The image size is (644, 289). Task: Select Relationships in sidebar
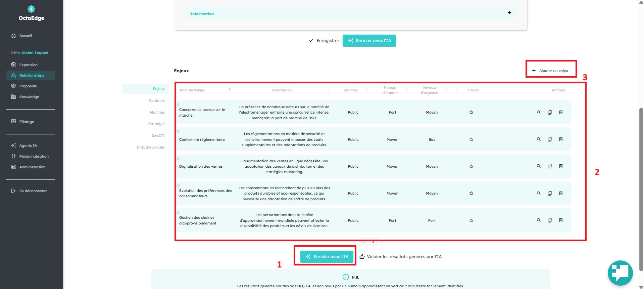(31, 75)
